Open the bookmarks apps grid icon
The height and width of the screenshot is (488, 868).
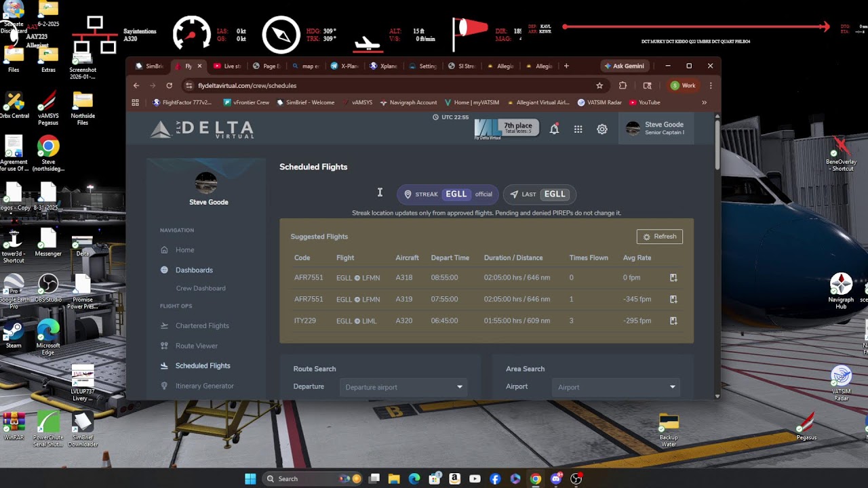click(135, 102)
